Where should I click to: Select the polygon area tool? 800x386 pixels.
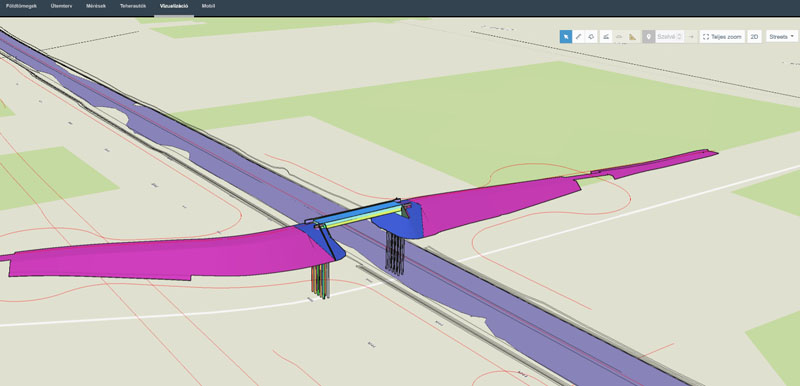click(x=591, y=37)
